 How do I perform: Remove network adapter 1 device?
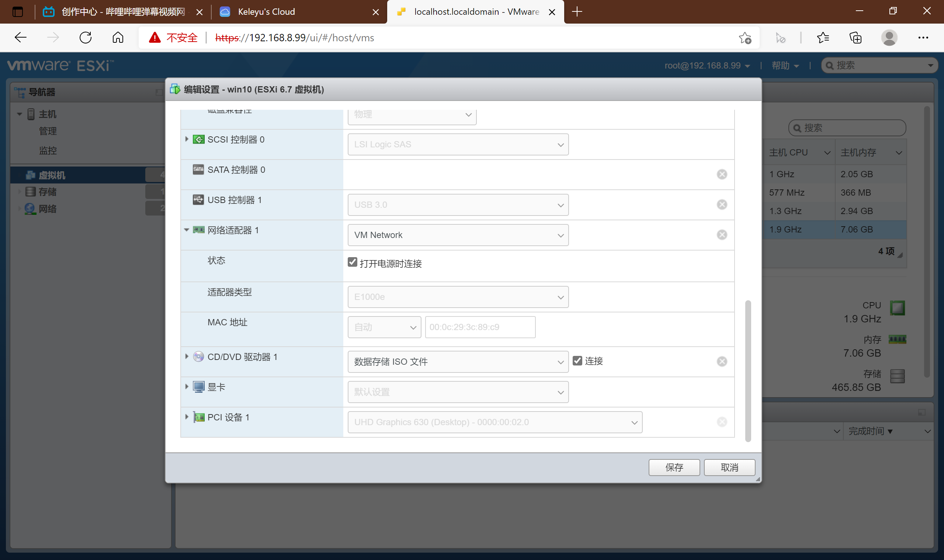click(722, 235)
